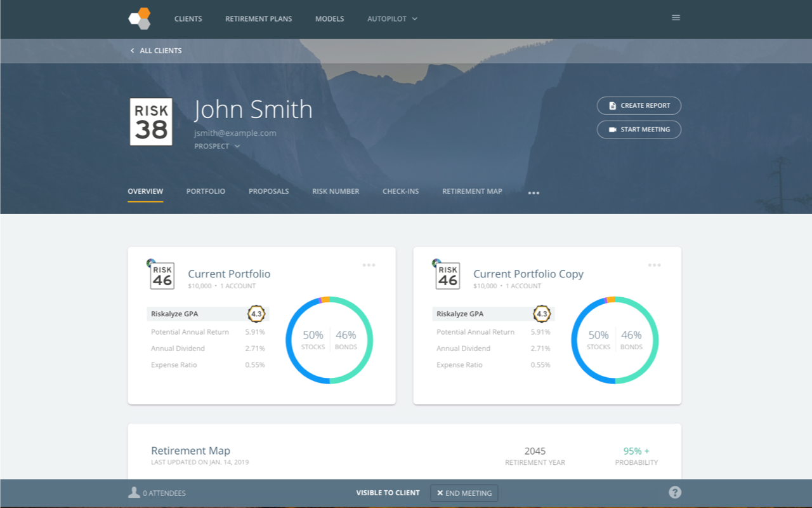
Task: Click the X icon on End Meeting
Action: click(442, 493)
